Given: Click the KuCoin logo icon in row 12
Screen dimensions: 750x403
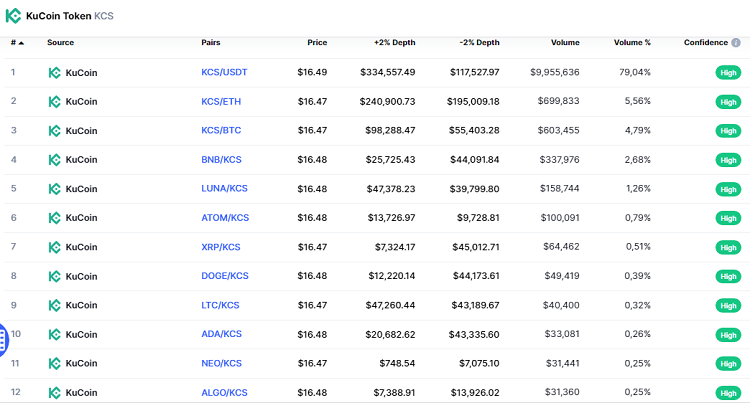Looking at the screenshot, I should pyautogui.click(x=54, y=392).
